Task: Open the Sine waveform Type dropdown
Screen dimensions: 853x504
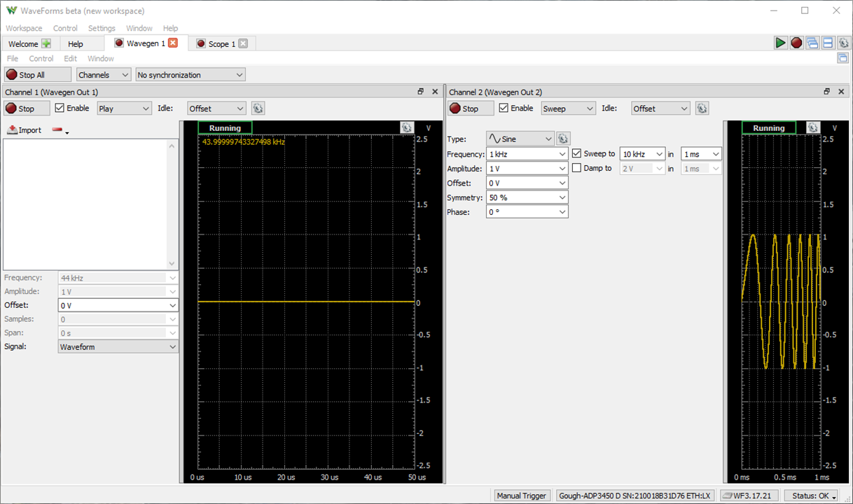Action: 520,139
